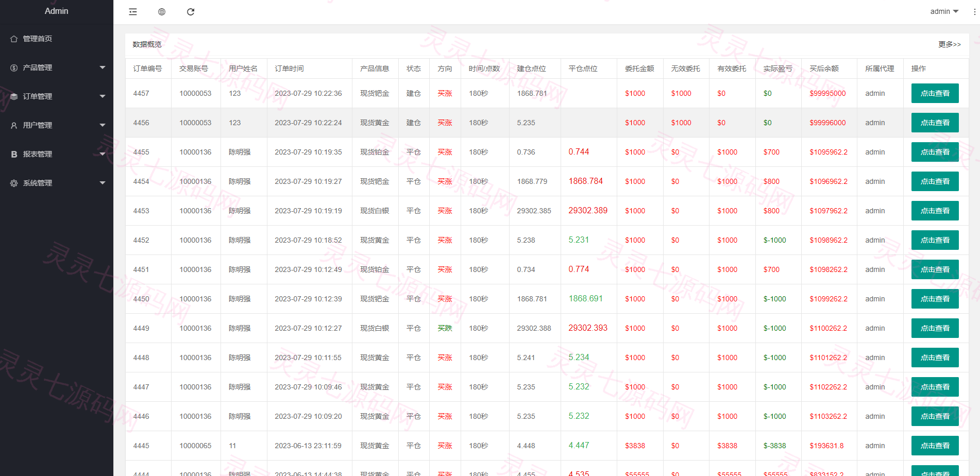Click the 数据概览 panel heading
The height and width of the screenshot is (476, 980).
point(147,44)
